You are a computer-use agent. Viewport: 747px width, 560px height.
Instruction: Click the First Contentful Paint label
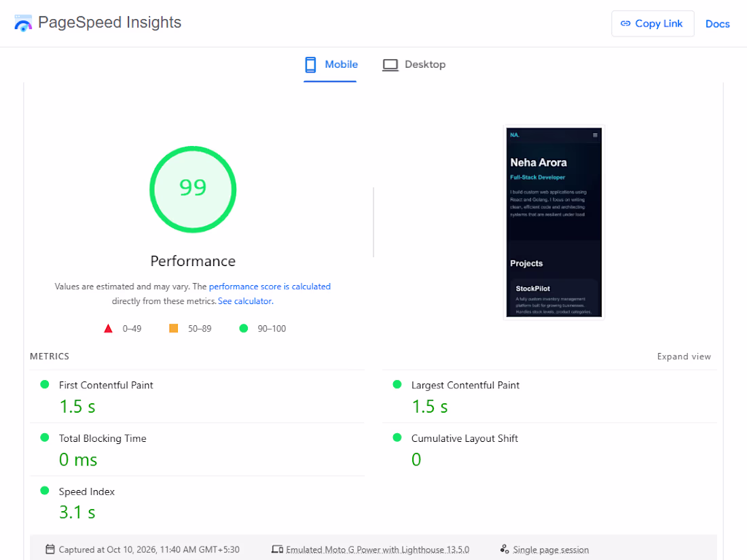[x=106, y=386]
